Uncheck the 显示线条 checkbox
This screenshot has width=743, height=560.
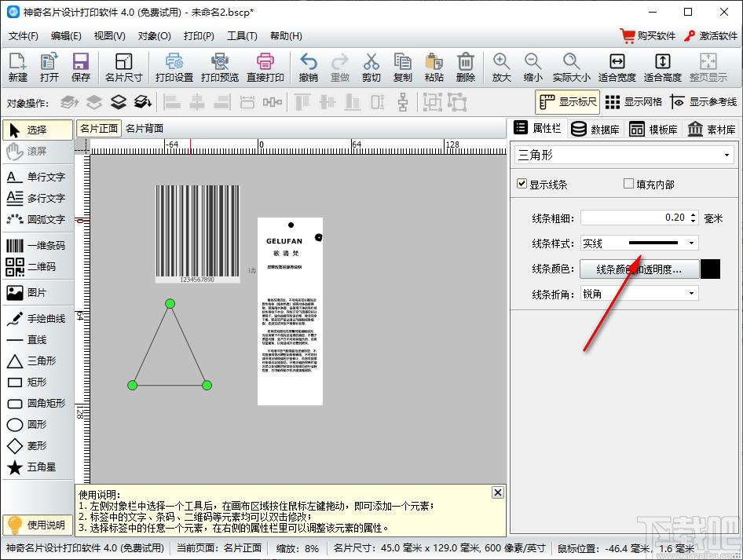point(522,184)
